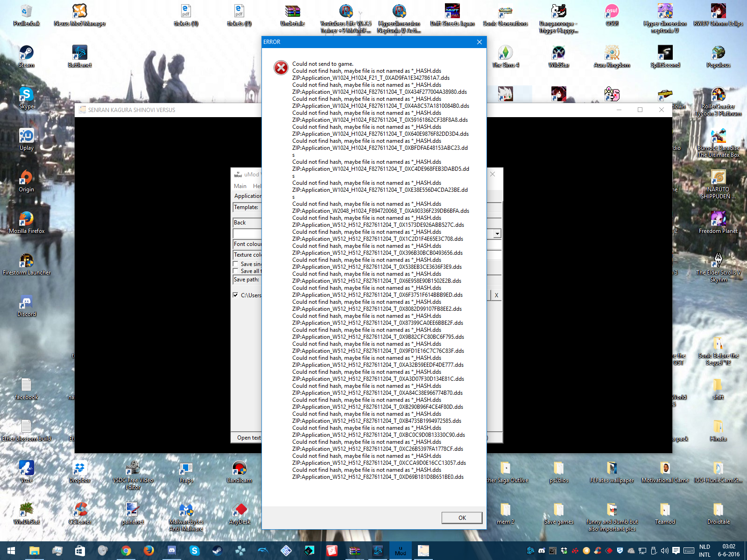Viewport: 747px width, 560px height.
Task: Expand the uMod key combo box arrow
Action: coord(497,234)
